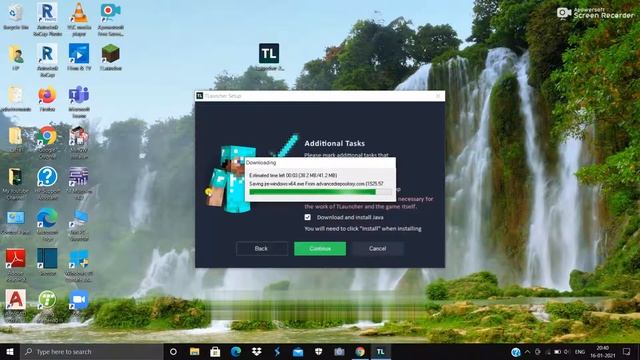The image size is (640, 360).
Task: Open Chrome from the taskbar
Action: click(x=360, y=351)
